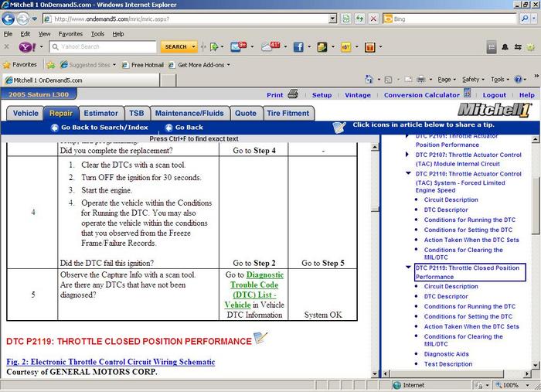The height and width of the screenshot is (392, 541).
Task: Click the Yahoo toolbar bell notifications icon
Action: click(505, 47)
